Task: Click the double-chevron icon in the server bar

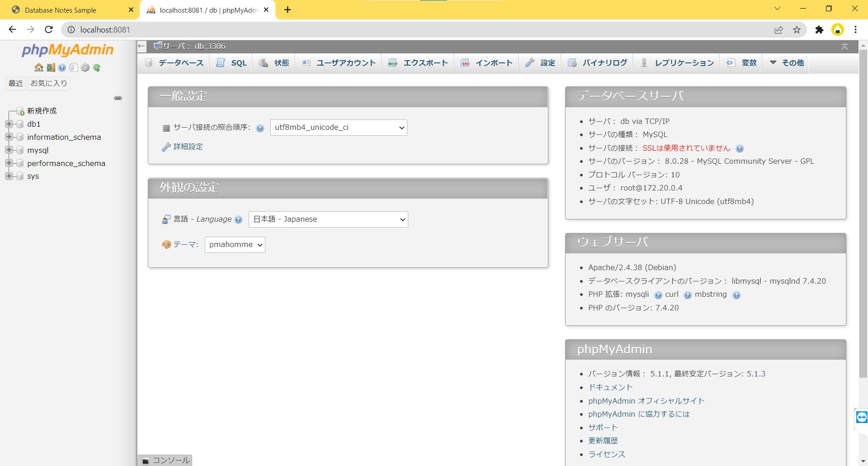Action: tap(844, 47)
